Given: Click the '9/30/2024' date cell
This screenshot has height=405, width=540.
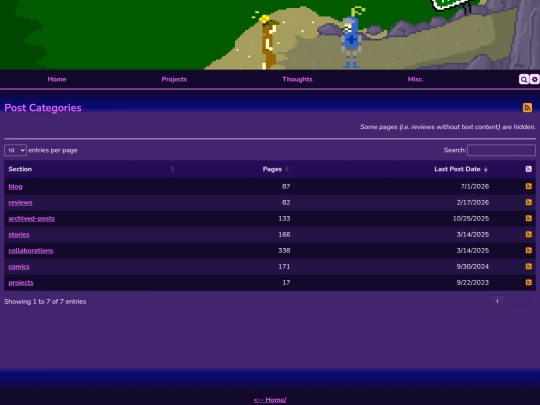Looking at the screenshot, I should pyautogui.click(x=472, y=267).
